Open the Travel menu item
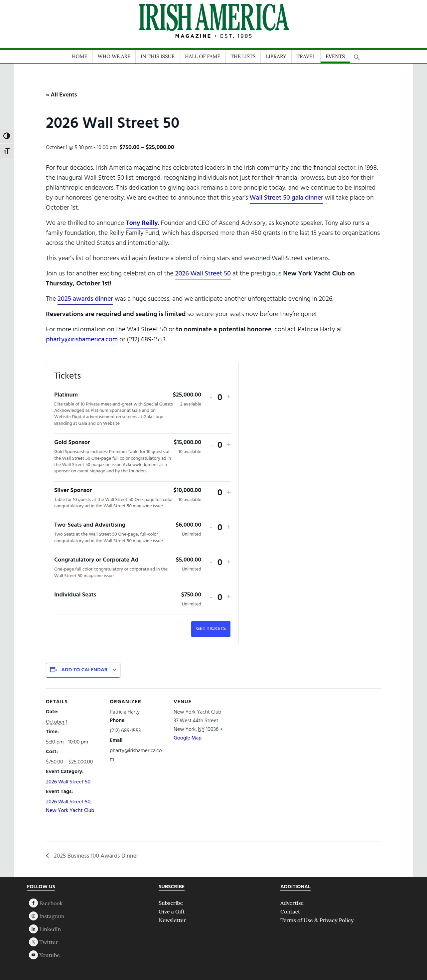 click(306, 56)
